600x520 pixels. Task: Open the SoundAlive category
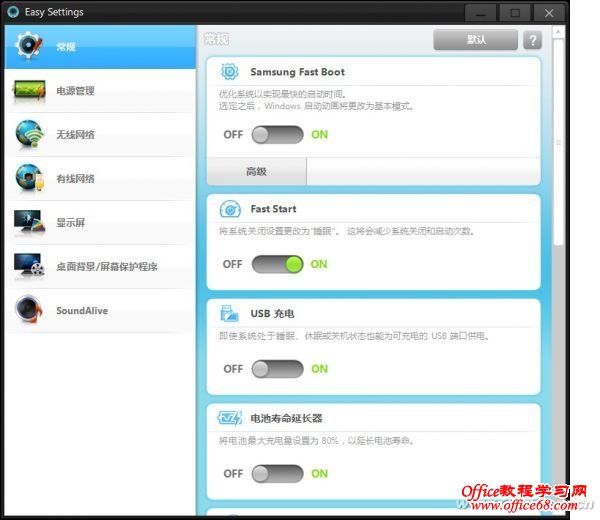click(x=100, y=311)
